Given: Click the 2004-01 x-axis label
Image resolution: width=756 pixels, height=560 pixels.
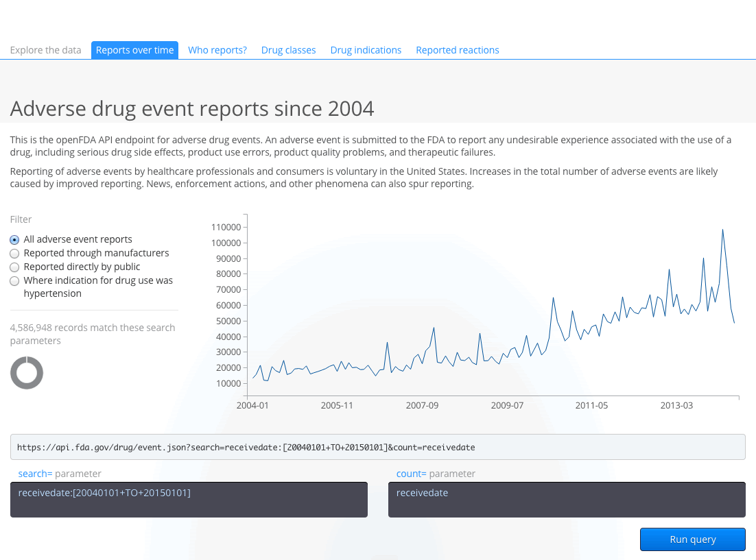Looking at the screenshot, I should click(252, 405).
